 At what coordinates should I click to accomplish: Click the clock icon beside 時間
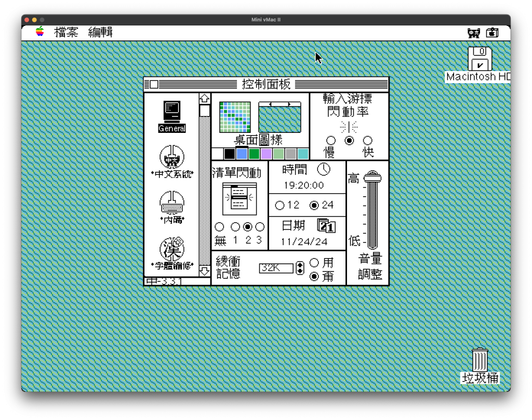324,169
